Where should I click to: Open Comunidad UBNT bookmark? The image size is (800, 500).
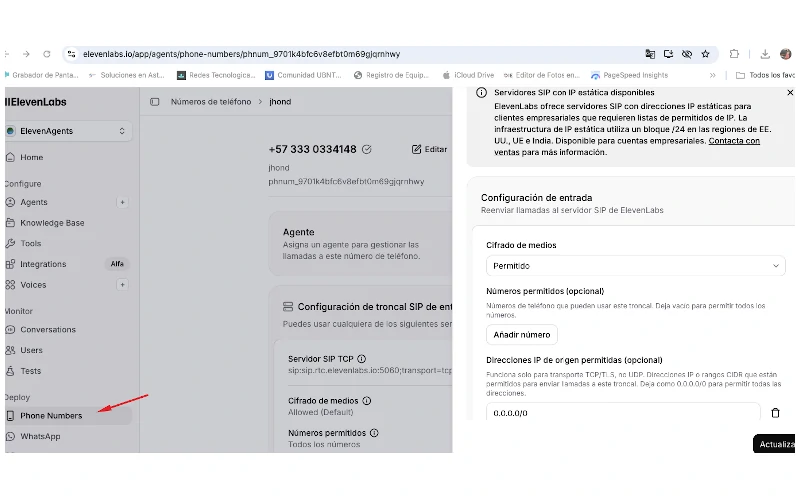[x=303, y=76]
